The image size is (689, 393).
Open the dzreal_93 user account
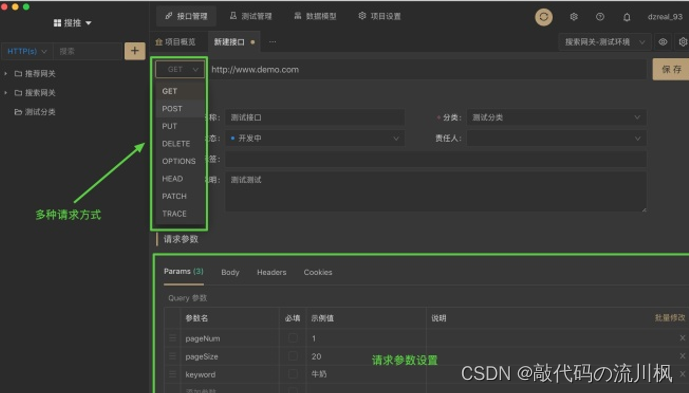[665, 17]
